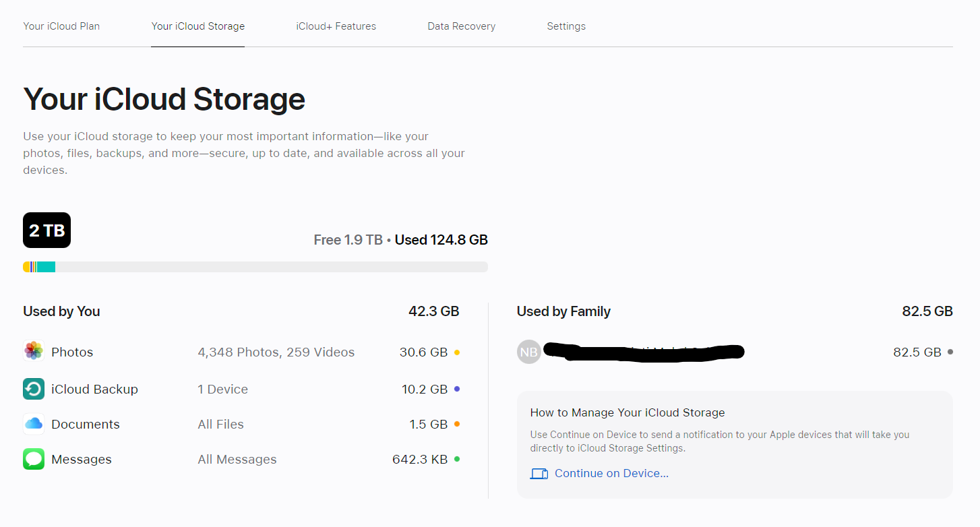Screen dimensions: 980x527
Task: Open the Settings tab
Action: (x=566, y=26)
